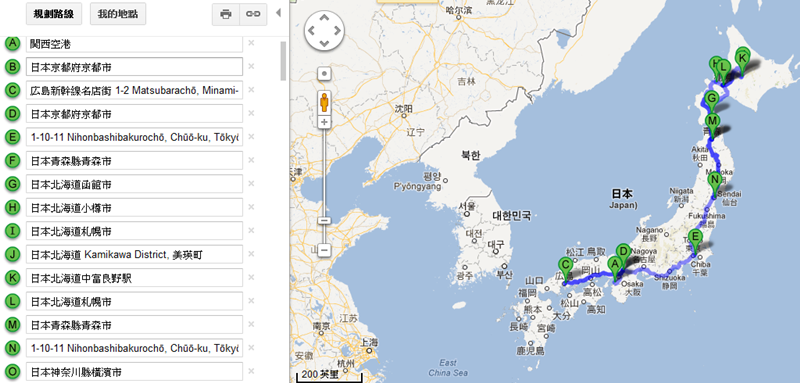Image resolution: width=800 pixels, height=383 pixels.
Task: Click destination J input 美瑛町
Action: pyautogui.click(x=134, y=254)
